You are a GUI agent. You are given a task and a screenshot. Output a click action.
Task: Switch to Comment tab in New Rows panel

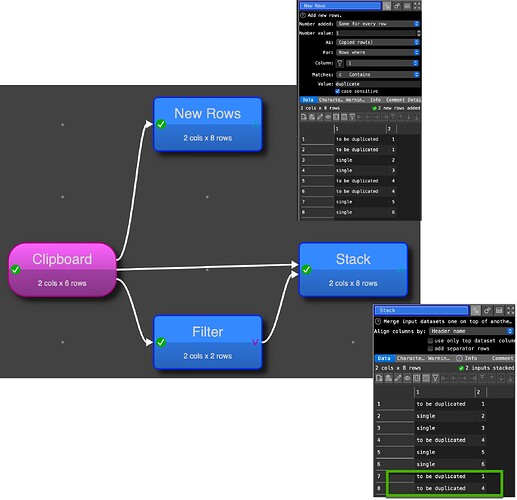[395, 100]
